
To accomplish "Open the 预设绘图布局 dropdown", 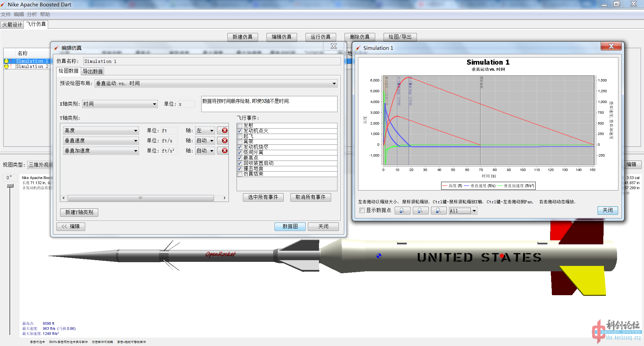I will coord(216,83).
